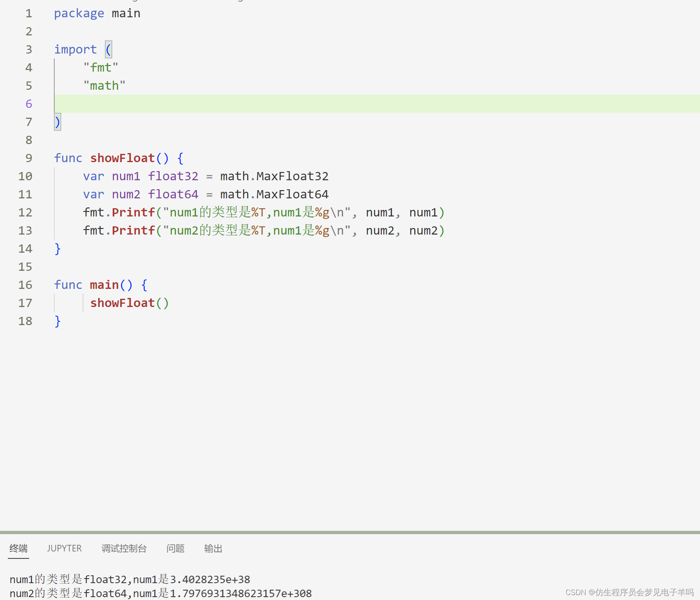Click the 3.4028235e+38 value in terminal
The height and width of the screenshot is (600, 700).
(x=210, y=579)
